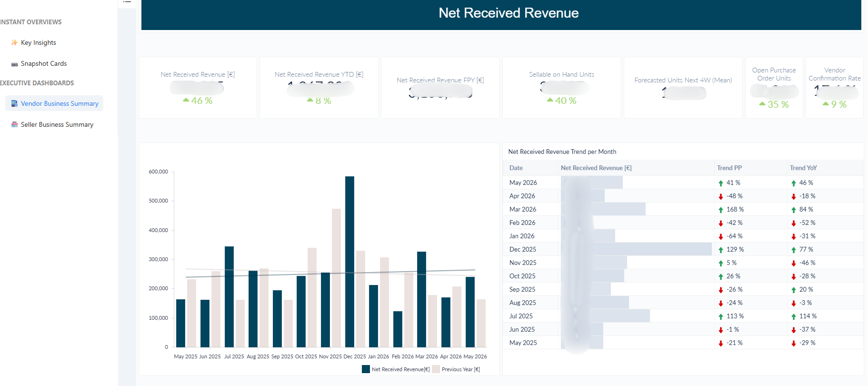Click the green triangle beside 46 % KPI
This screenshot has width=868, height=386.
[x=186, y=100]
